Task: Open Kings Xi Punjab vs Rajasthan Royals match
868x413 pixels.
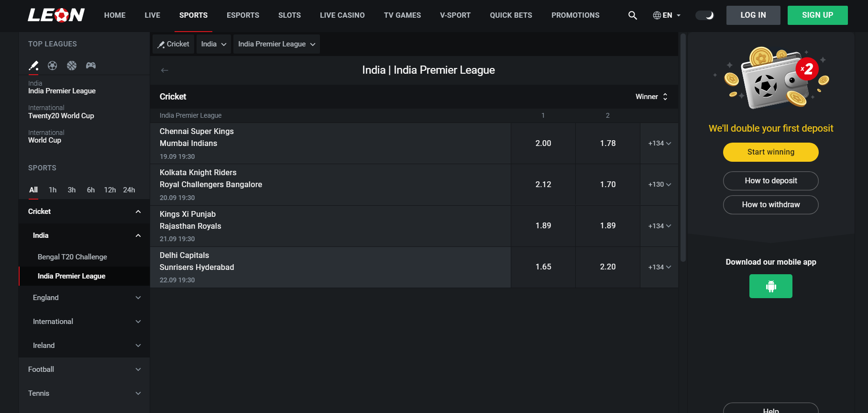Action: [x=330, y=226]
